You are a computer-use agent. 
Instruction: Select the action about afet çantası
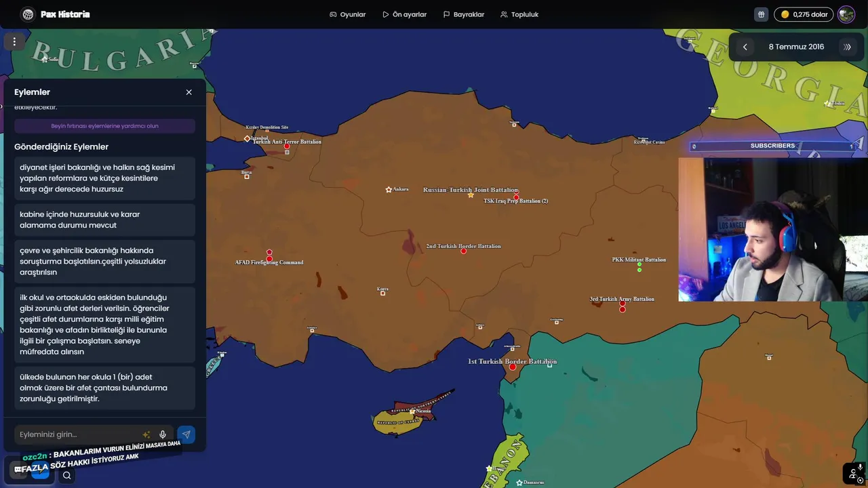[x=104, y=388]
